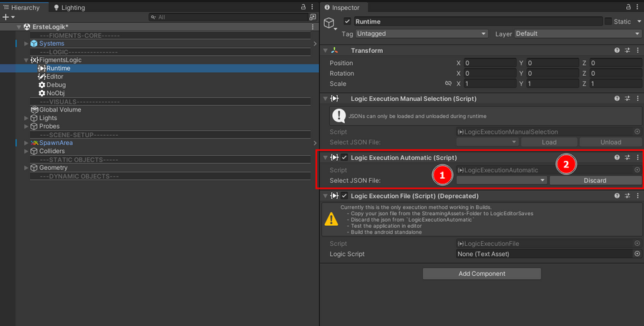
Task: Open help for Logic Execution Automatic
Action: 617,158
